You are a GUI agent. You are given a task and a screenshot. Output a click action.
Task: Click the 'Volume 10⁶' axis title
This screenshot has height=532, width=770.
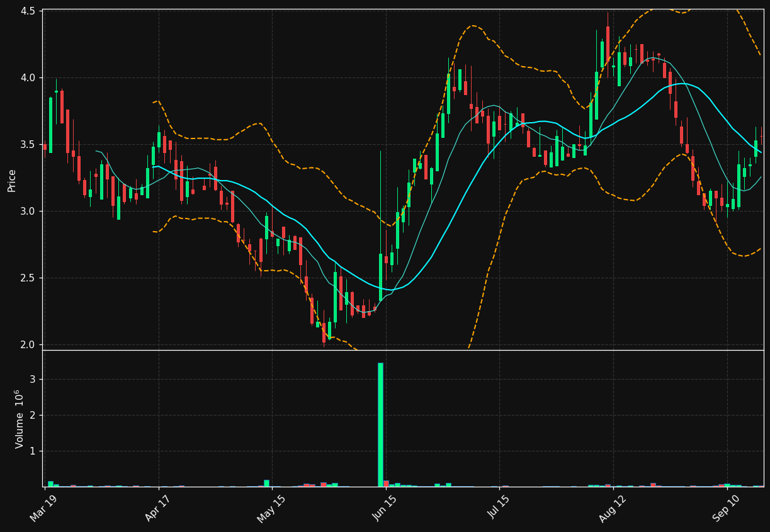click(19, 419)
